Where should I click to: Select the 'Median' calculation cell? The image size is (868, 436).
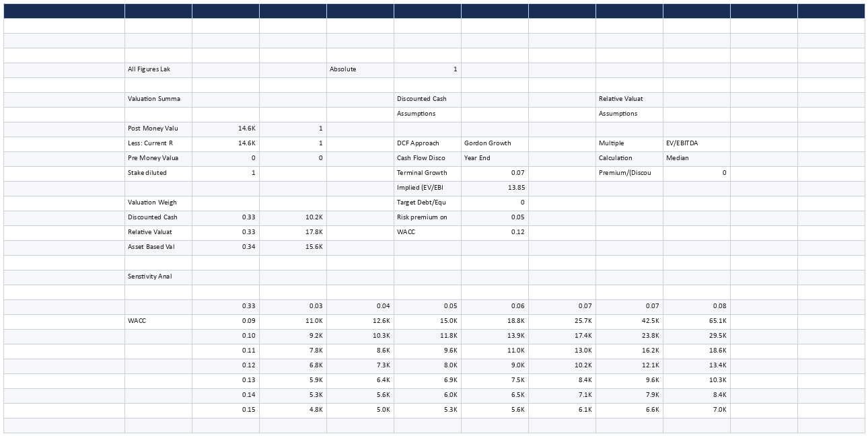[x=696, y=158]
